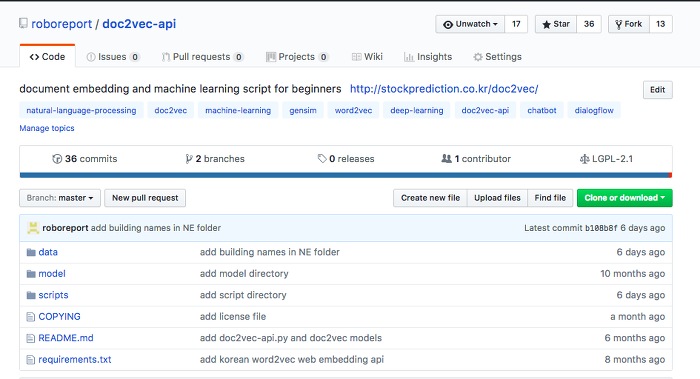The height and width of the screenshot is (379, 700).
Task: Click the branch icon beside 2 branches
Action: pos(189,158)
